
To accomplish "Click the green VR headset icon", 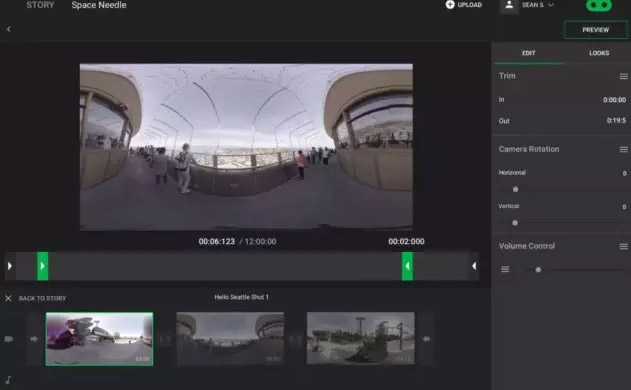I will pos(599,5).
